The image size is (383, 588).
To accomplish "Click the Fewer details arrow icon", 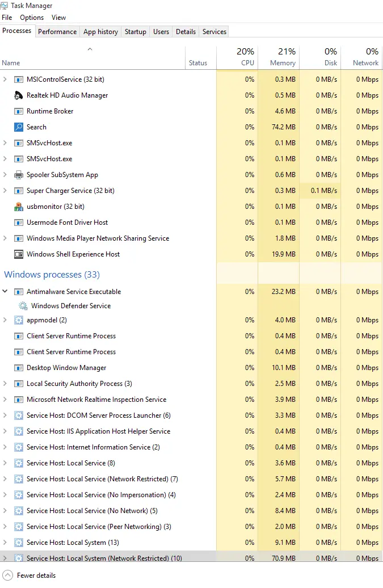I will 7,576.
